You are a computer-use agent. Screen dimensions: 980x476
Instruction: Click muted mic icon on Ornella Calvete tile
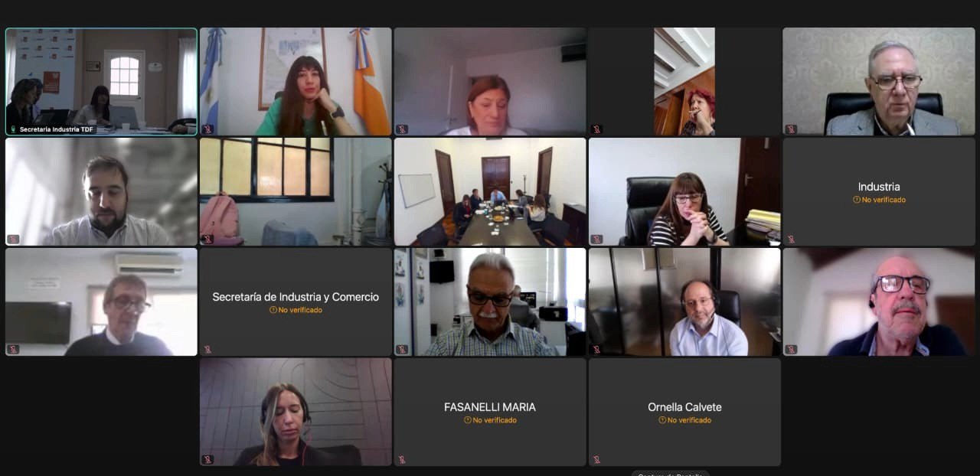[596, 460]
